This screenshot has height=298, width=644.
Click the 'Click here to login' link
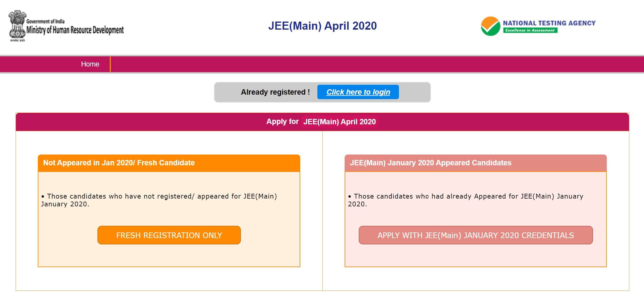tap(358, 92)
